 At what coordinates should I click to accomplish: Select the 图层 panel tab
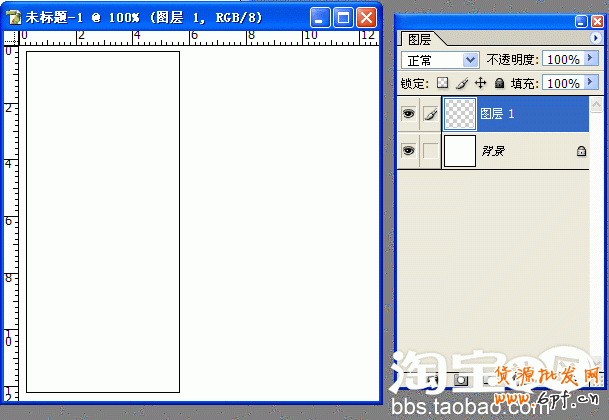(x=418, y=39)
